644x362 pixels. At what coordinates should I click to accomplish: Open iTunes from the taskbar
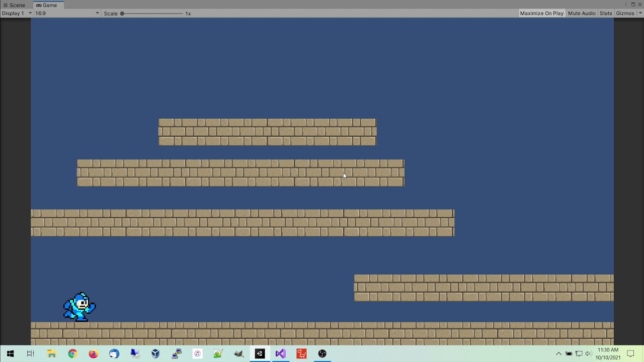(197, 354)
